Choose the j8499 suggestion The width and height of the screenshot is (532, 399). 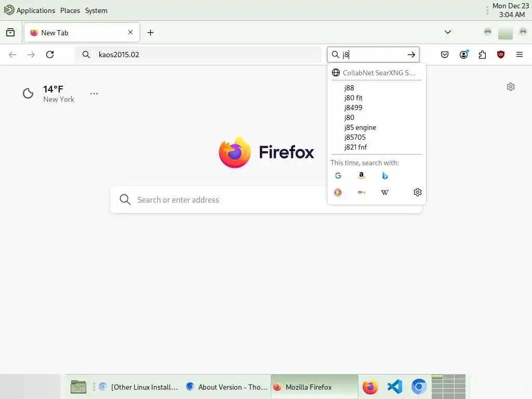pyautogui.click(x=376, y=108)
